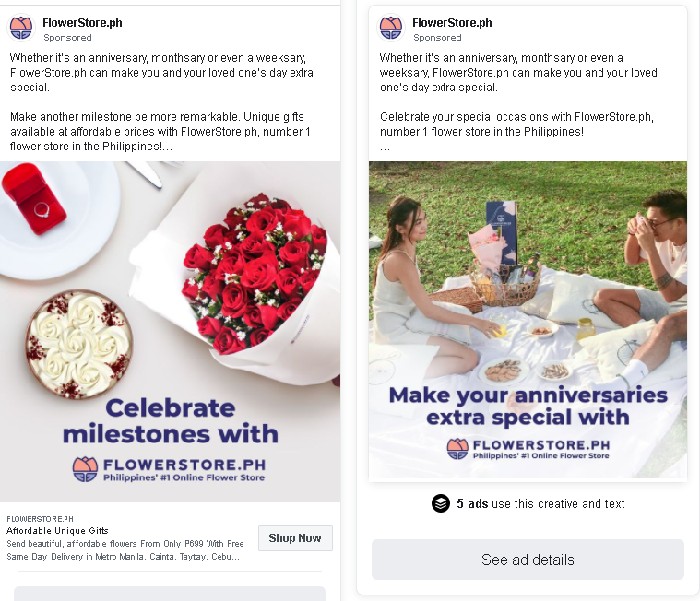
Task: Click the stacked layers icon beside '5 ads'
Action: click(441, 503)
